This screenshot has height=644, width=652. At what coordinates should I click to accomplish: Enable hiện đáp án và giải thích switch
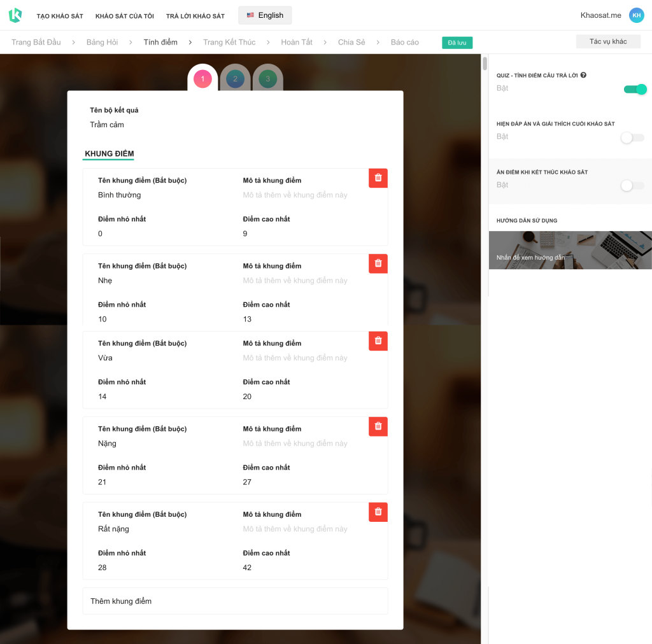(632, 137)
